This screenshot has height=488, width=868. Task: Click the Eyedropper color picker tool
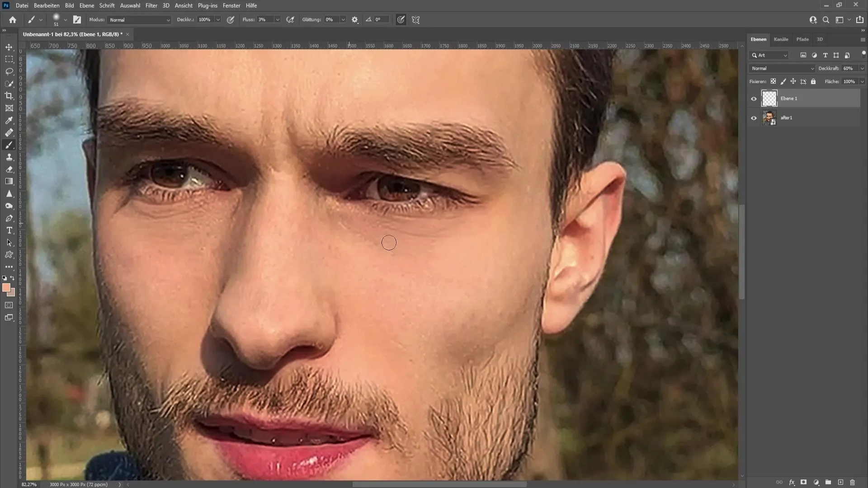coord(9,120)
